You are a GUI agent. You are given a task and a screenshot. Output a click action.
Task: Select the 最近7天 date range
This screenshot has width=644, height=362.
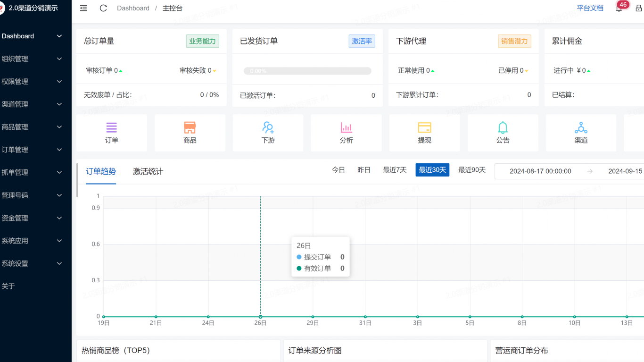(x=395, y=170)
